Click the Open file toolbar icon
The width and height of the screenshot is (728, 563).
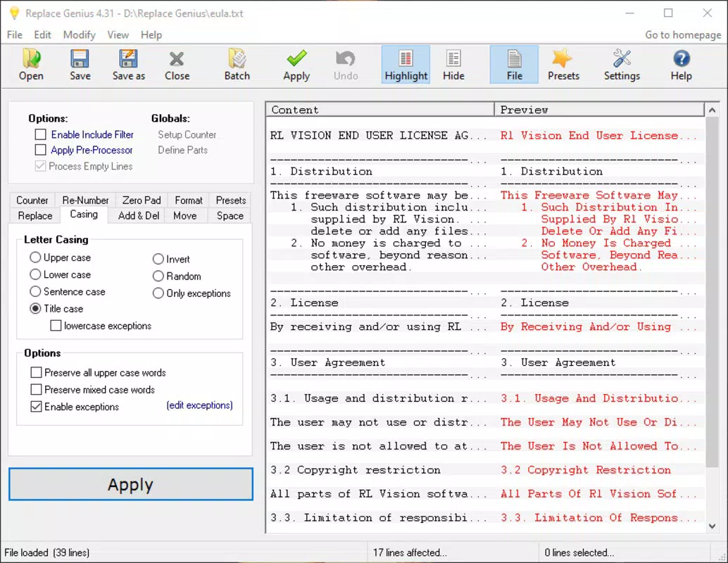coord(31,65)
